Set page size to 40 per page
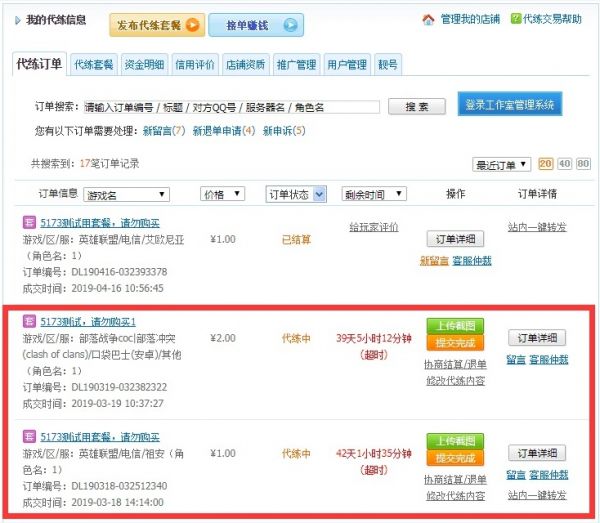This screenshot has height=523, width=600. click(x=564, y=164)
